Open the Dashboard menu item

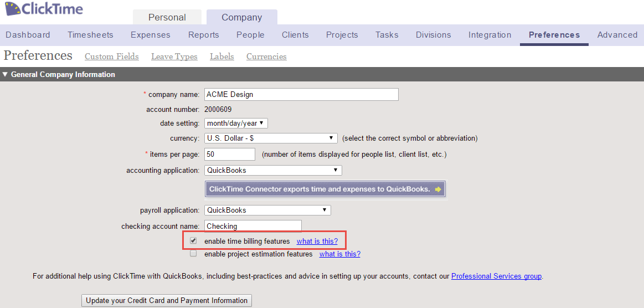pos(28,35)
